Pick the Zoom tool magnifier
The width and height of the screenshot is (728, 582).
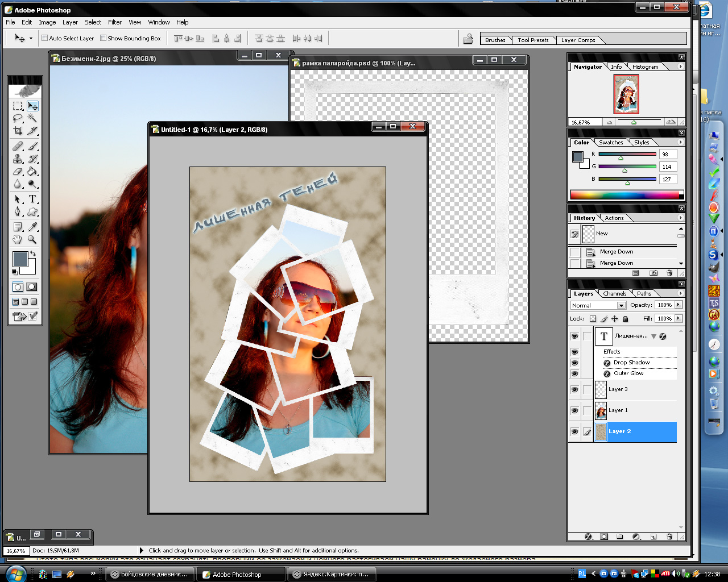[32, 239]
